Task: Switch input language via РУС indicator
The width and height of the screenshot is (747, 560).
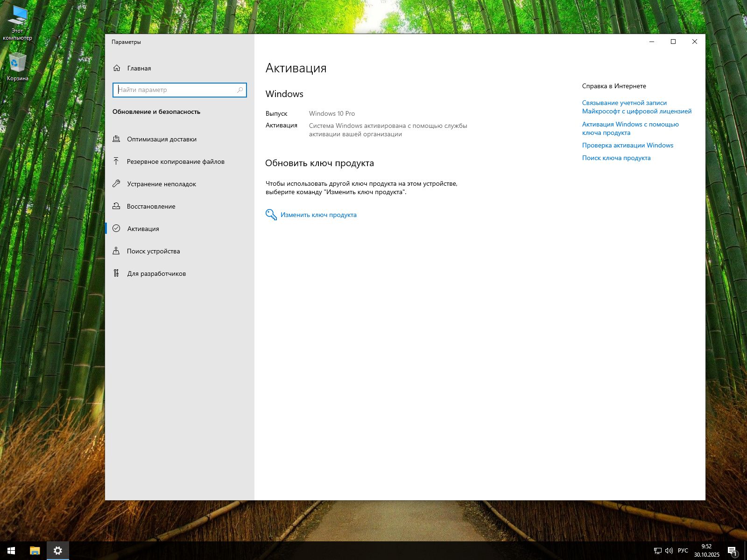Action: point(683,551)
